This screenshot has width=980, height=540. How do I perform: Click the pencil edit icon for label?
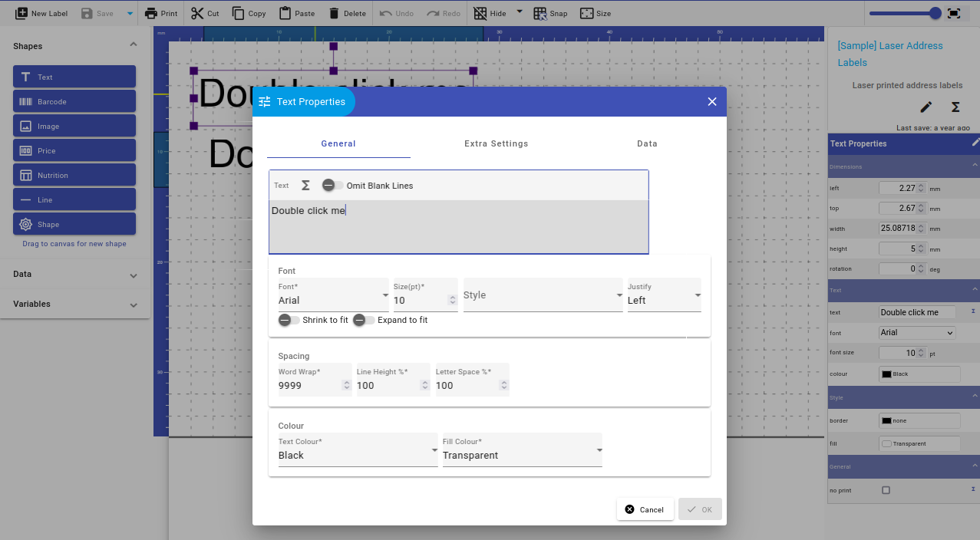click(926, 107)
